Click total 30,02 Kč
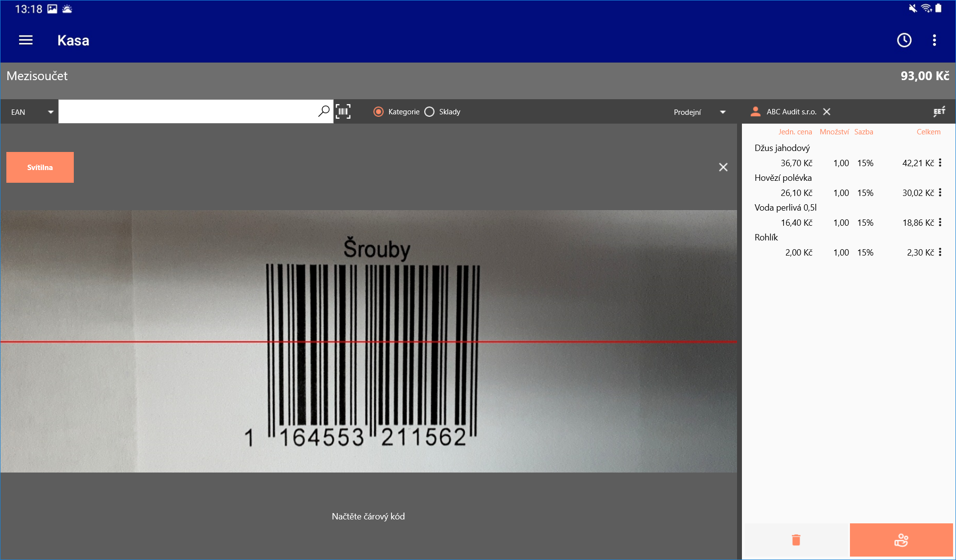The height and width of the screenshot is (560, 956). coord(918,193)
